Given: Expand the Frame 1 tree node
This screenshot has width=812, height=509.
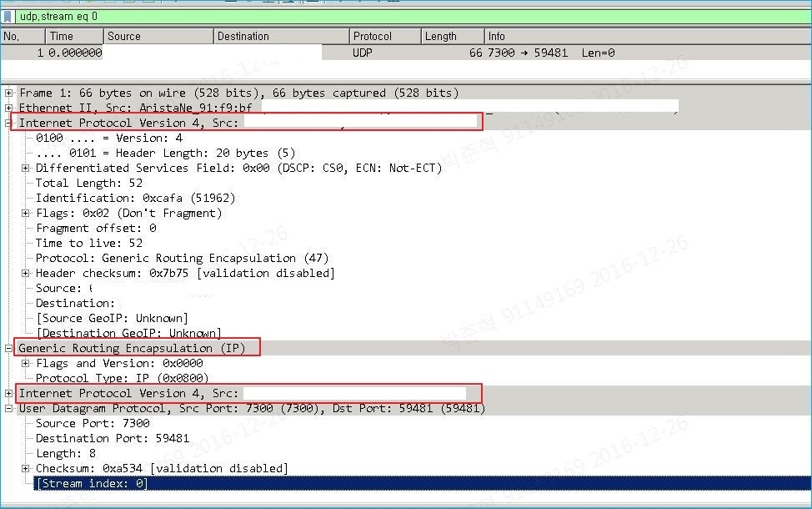Looking at the screenshot, I should pos(9,93).
